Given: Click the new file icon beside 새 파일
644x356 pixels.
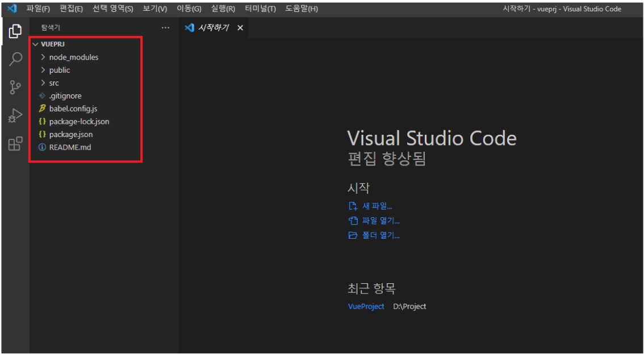Looking at the screenshot, I should (353, 206).
